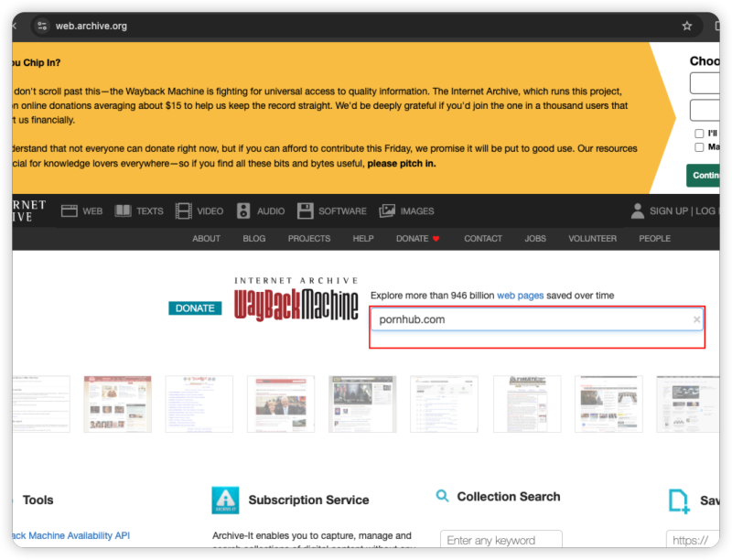This screenshot has width=732, height=560.
Task: Click the 'please pitch in.' bold text
Action: click(x=402, y=163)
